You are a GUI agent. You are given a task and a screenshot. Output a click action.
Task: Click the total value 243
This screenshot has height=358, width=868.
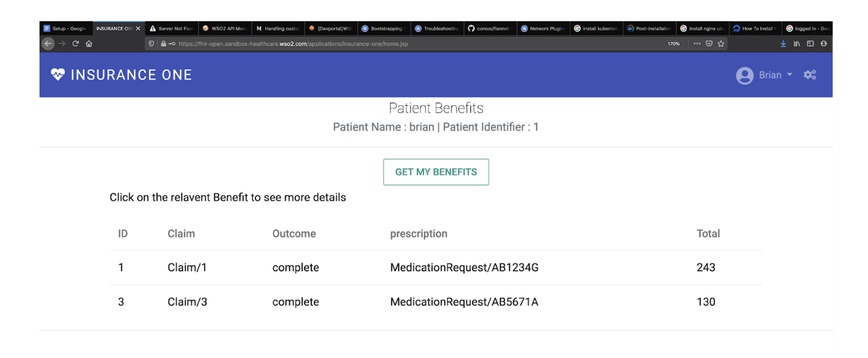coord(706,267)
